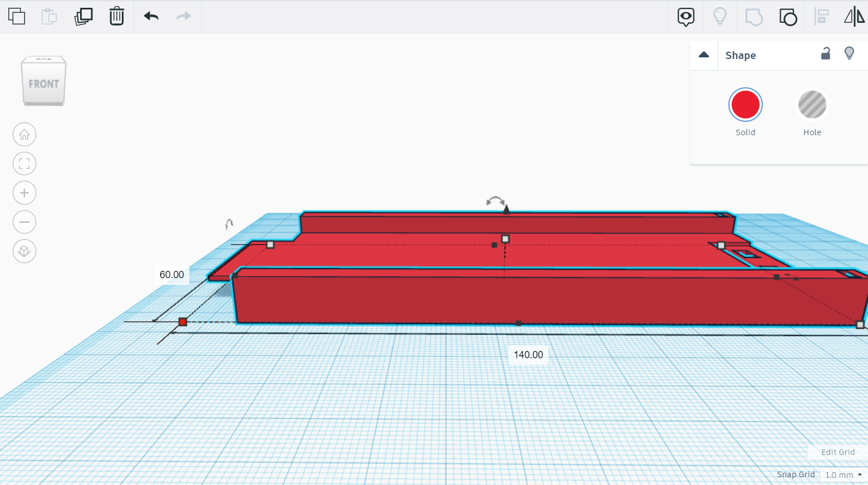The image size is (868, 485).
Task: Switch to orthographic view mode
Action: 24,251
